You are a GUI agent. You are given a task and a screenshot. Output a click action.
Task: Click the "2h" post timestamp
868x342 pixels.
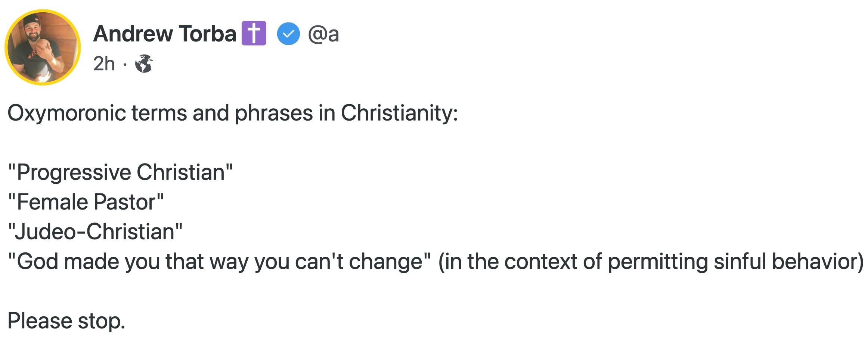tap(104, 64)
